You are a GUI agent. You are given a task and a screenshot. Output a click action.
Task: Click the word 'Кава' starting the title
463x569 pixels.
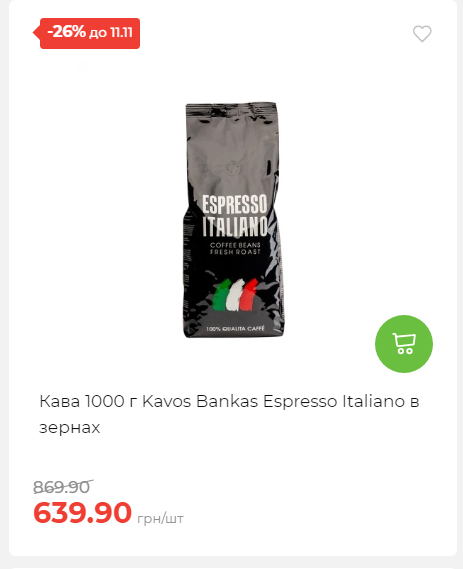pos(60,401)
